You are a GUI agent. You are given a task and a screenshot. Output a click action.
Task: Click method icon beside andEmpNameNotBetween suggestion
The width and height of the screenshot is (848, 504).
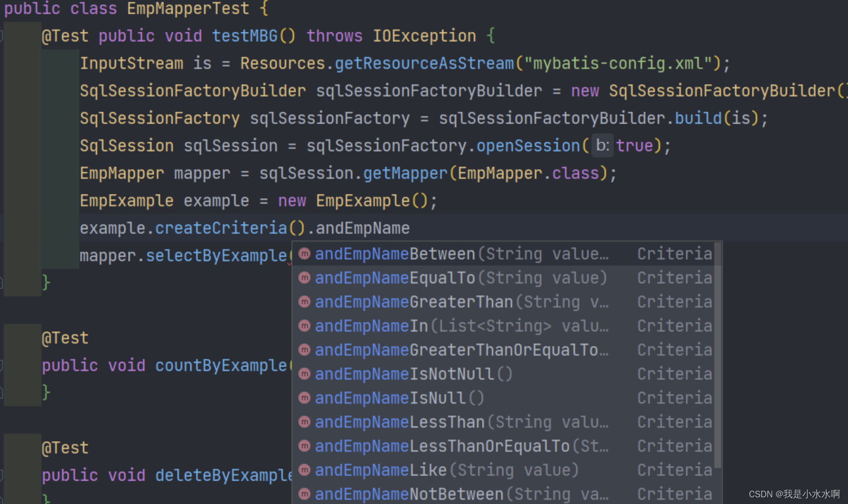click(305, 494)
